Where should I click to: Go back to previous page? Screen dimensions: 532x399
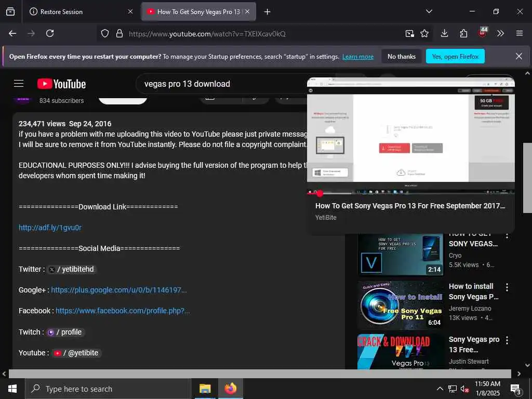click(12, 33)
